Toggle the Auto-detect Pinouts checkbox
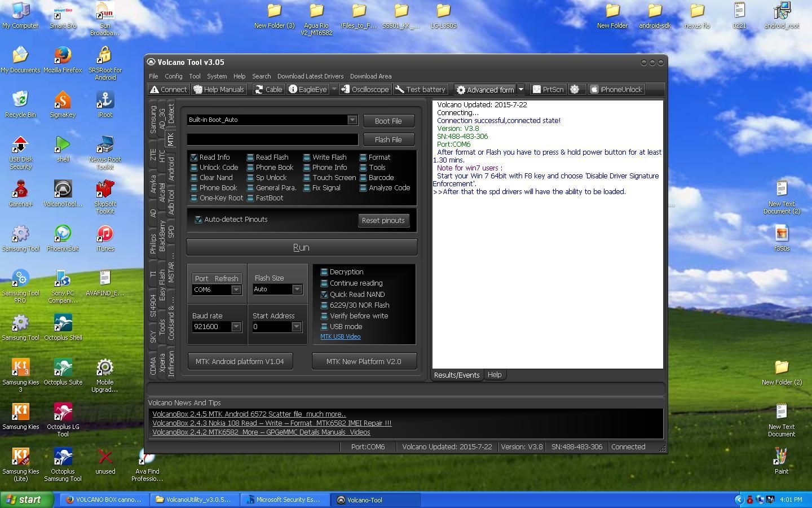812x508 pixels. pos(198,220)
